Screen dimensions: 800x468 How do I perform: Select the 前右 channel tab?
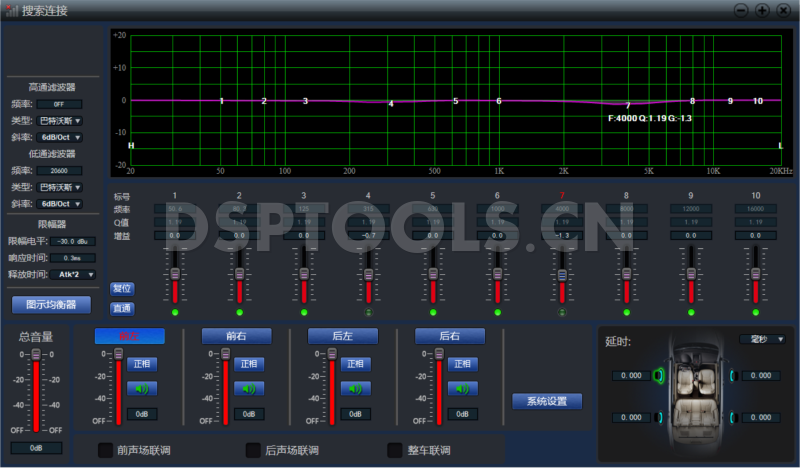tap(237, 336)
